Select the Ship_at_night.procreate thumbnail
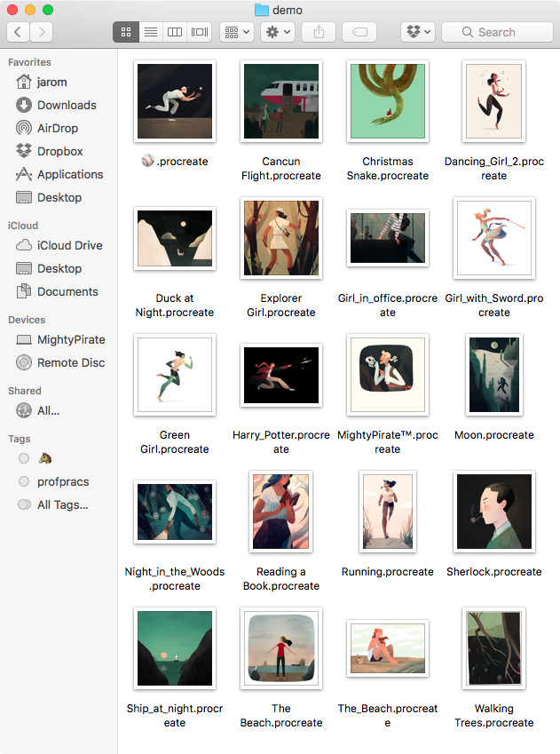560x754 pixels. [x=175, y=648]
